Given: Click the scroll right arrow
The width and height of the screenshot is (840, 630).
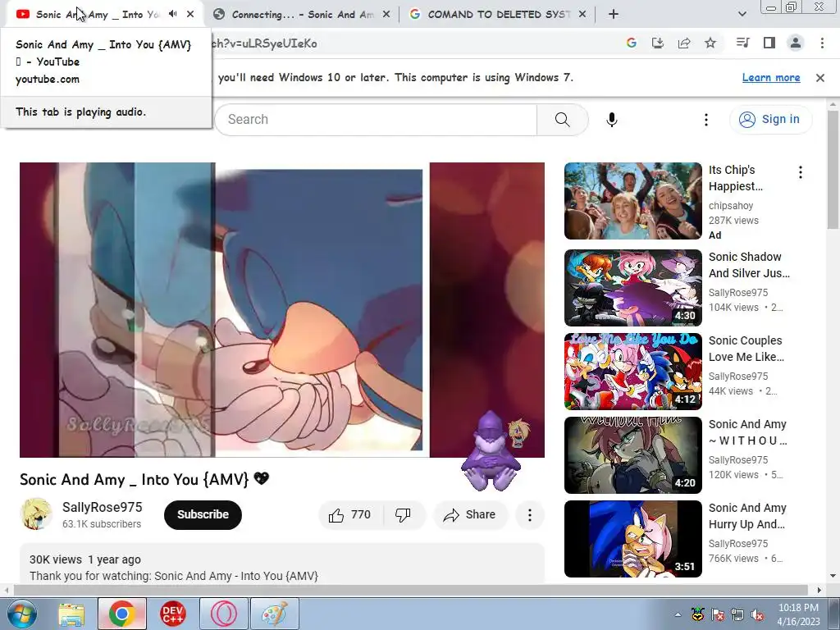Looking at the screenshot, I should [819, 591].
